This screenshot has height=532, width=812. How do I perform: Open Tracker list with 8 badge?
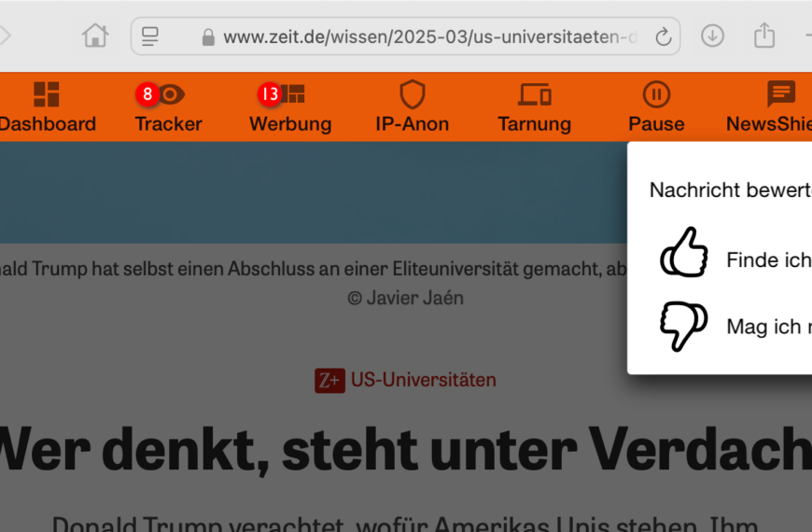click(x=168, y=107)
